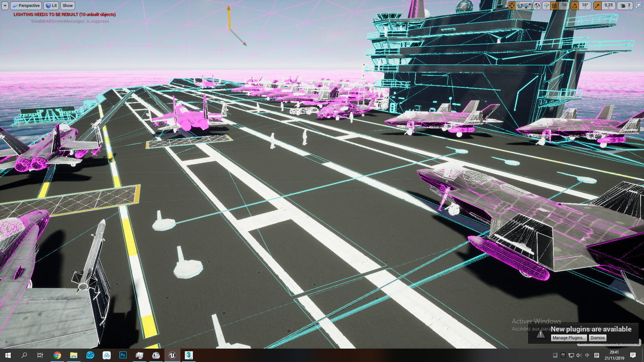Toggle world/local coordinate system globe icon

[x=537, y=6]
